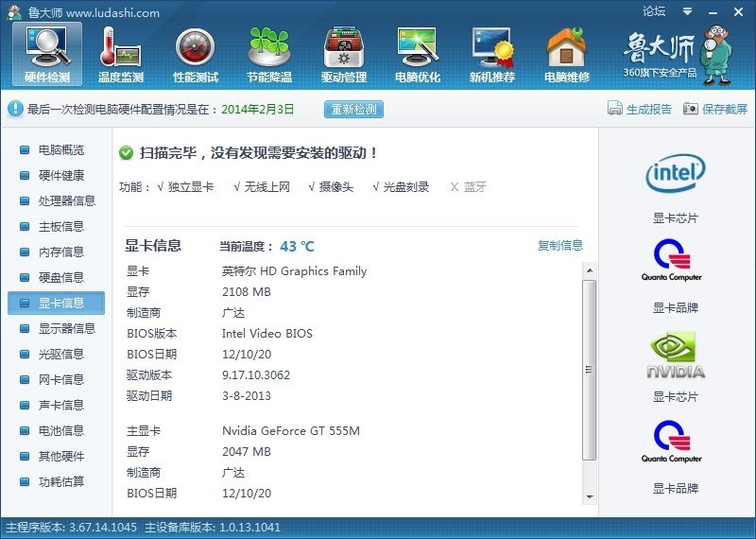Click the Intel graphics chip logo
The height and width of the screenshot is (539, 756).
point(676,173)
